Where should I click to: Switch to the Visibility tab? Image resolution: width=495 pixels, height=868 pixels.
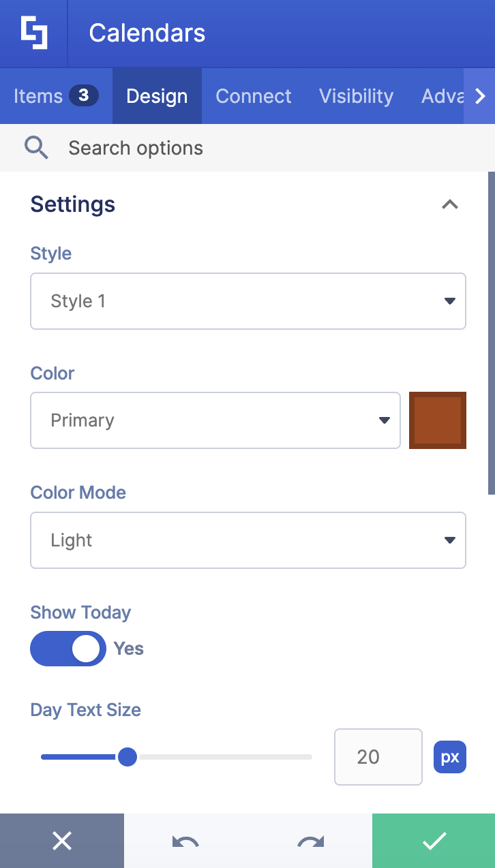coord(356,95)
